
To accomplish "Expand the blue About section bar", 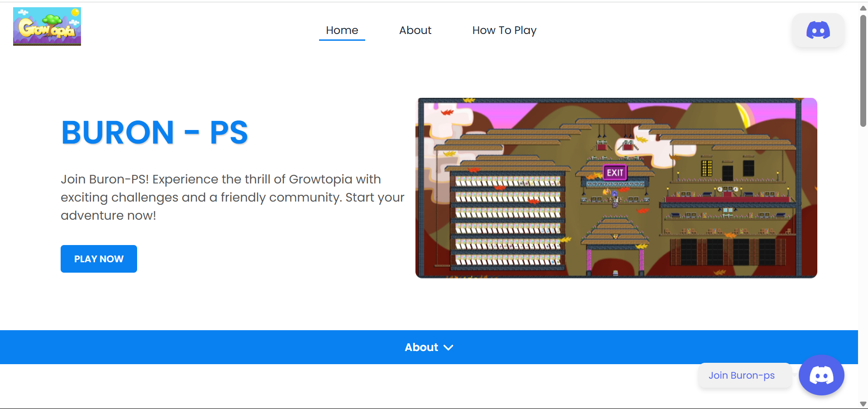I will click(429, 347).
